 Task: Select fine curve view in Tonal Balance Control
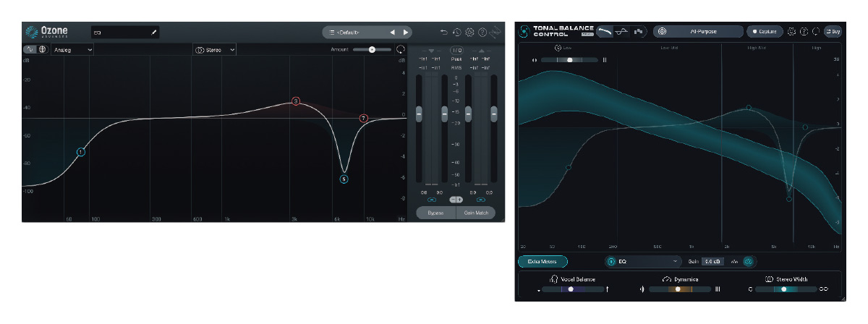coord(622,32)
